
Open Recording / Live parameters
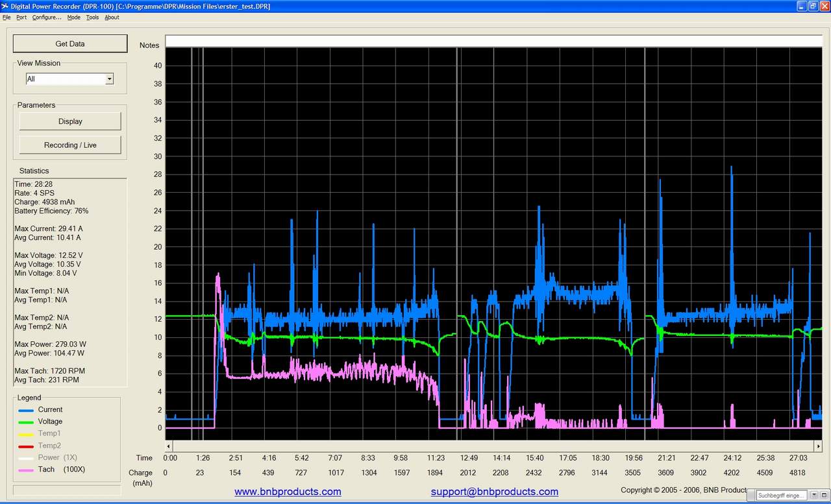coord(70,145)
